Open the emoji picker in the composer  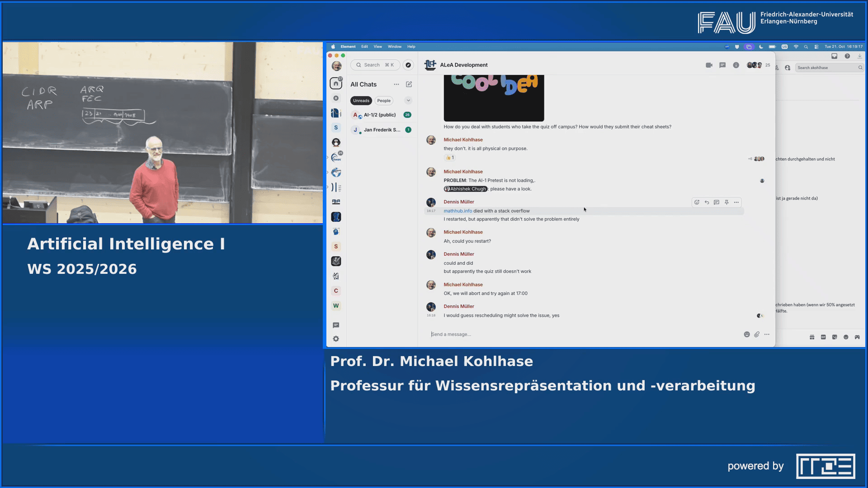[746, 334]
